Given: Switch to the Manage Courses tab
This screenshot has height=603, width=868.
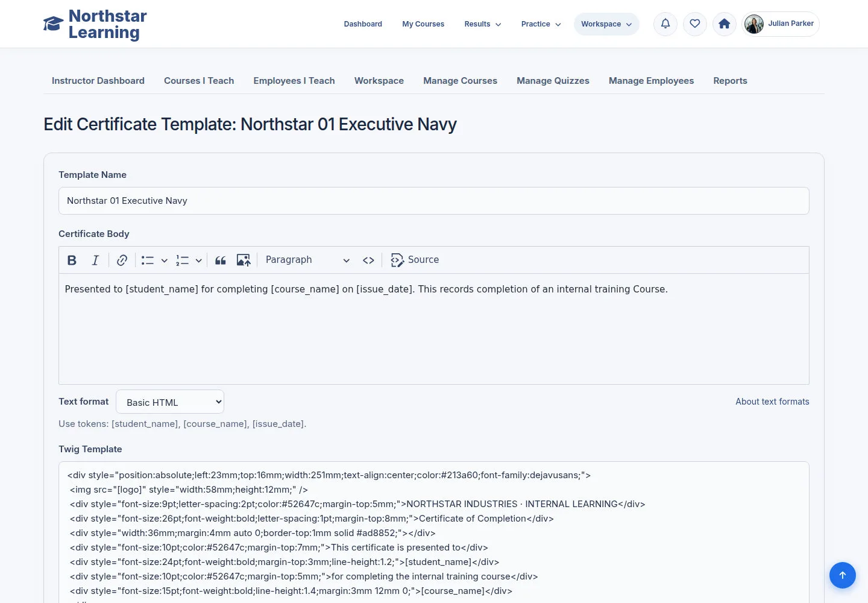Looking at the screenshot, I should 460,81.
